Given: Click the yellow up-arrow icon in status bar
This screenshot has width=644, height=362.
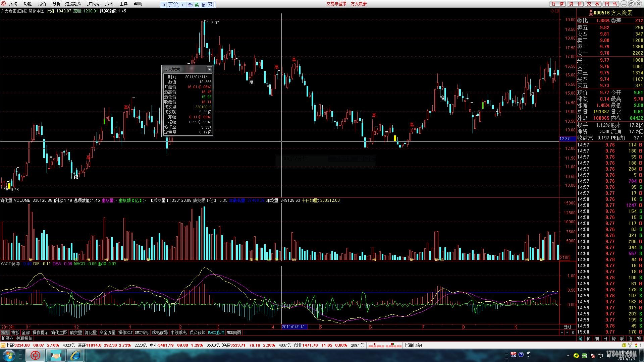Looking at the screenshot, I should click(x=624, y=345).
